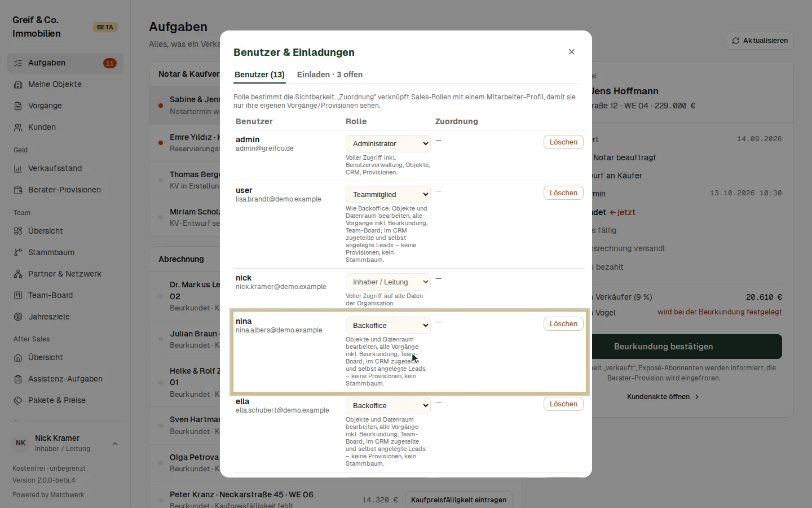Click the Team Übersicht grid icon
812x508 pixels.
(18, 231)
